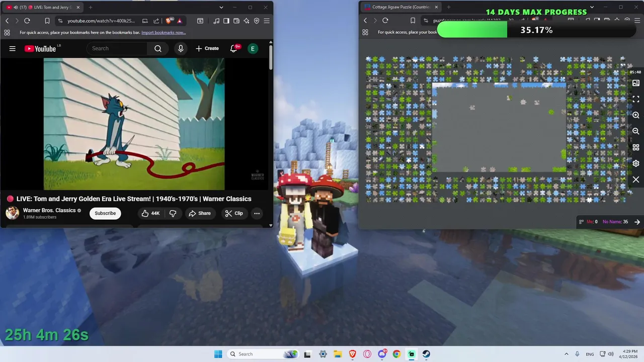Search with your voice microphone button
Viewport: 644px width, 362px height.
click(x=181, y=48)
